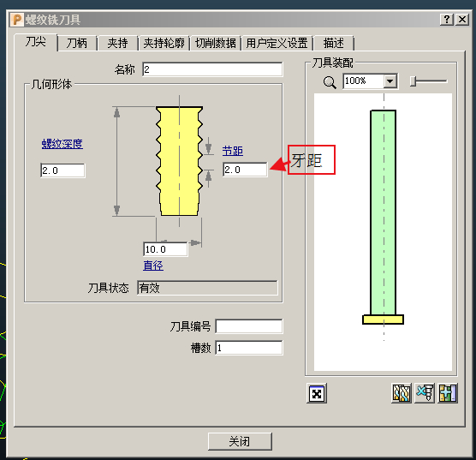Click the question mark help icon in title bar
The height and width of the screenshot is (460, 476).
(x=447, y=20)
